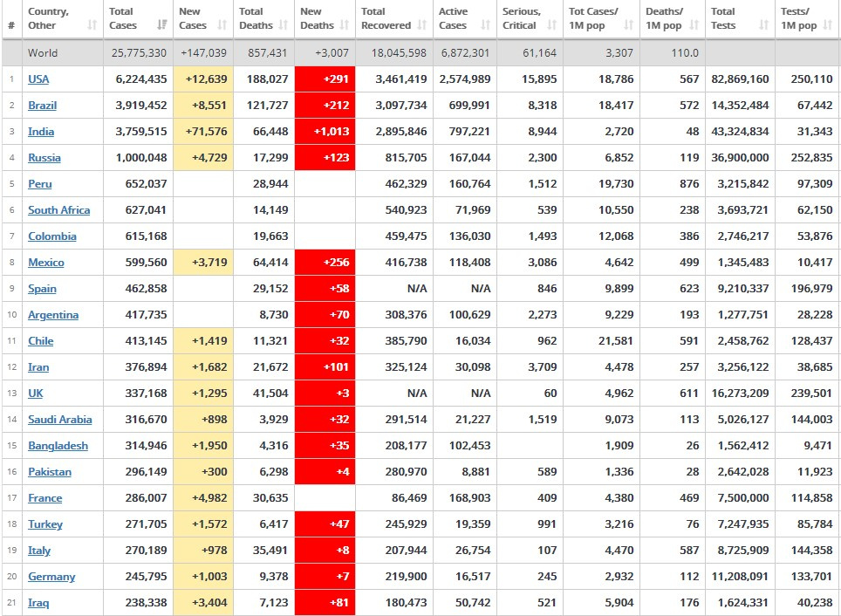Open the Spain country link

[42, 289]
